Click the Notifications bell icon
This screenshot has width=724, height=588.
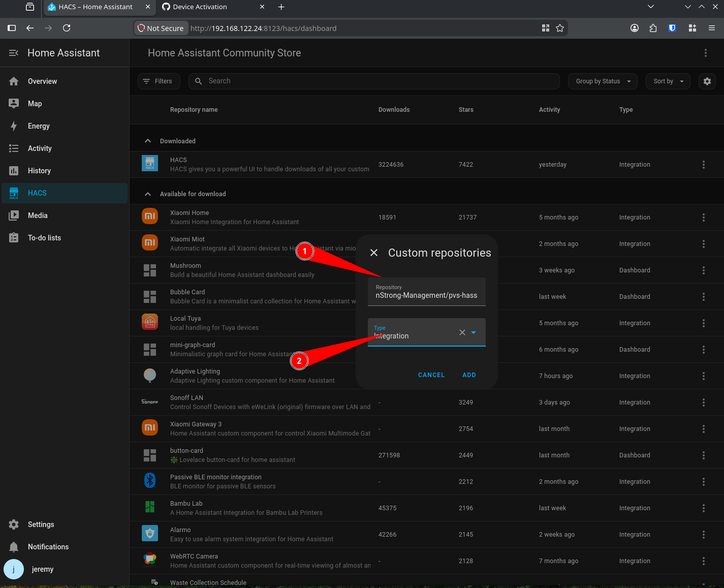pyautogui.click(x=14, y=547)
